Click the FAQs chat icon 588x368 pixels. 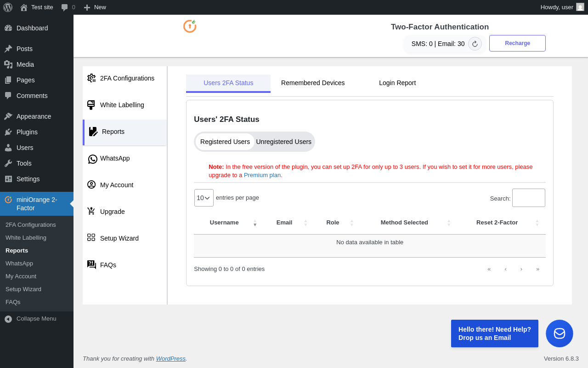pos(91,264)
